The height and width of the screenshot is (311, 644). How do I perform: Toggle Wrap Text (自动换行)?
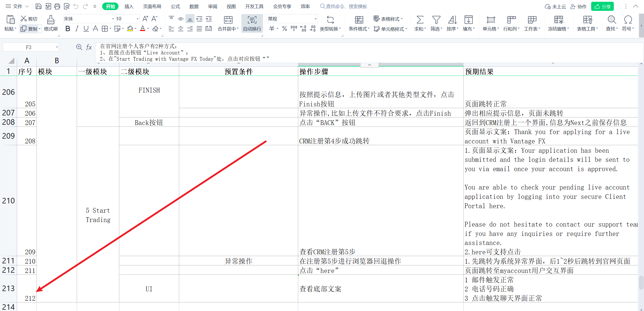coord(252,23)
